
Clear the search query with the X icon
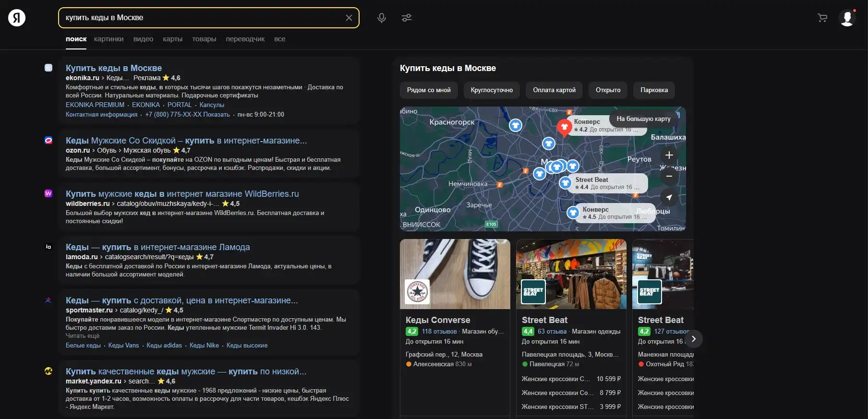[349, 18]
